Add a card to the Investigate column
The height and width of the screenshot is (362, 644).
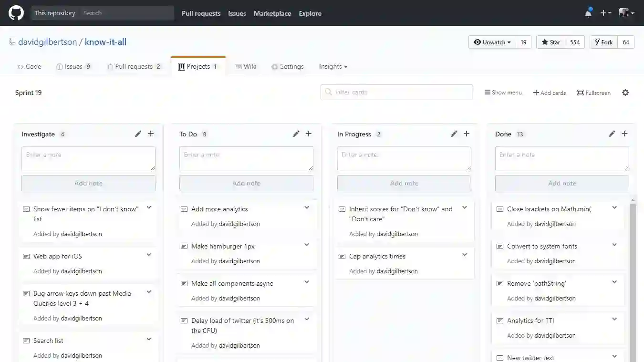(151, 134)
